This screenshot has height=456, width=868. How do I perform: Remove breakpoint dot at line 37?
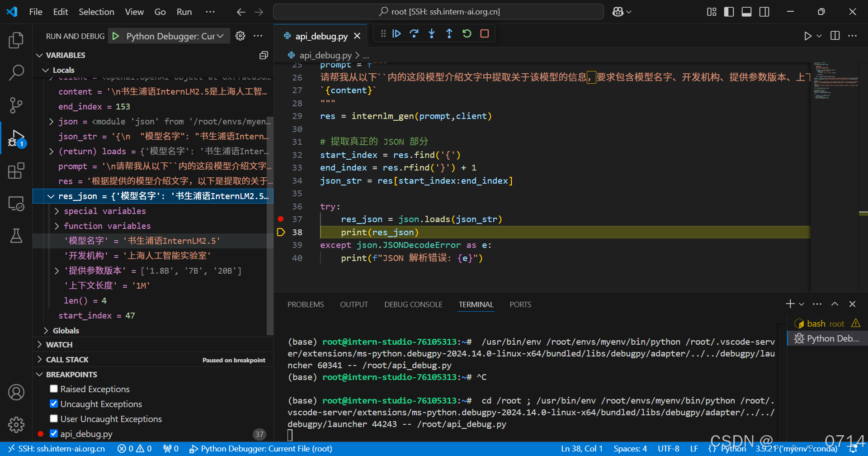pos(281,219)
